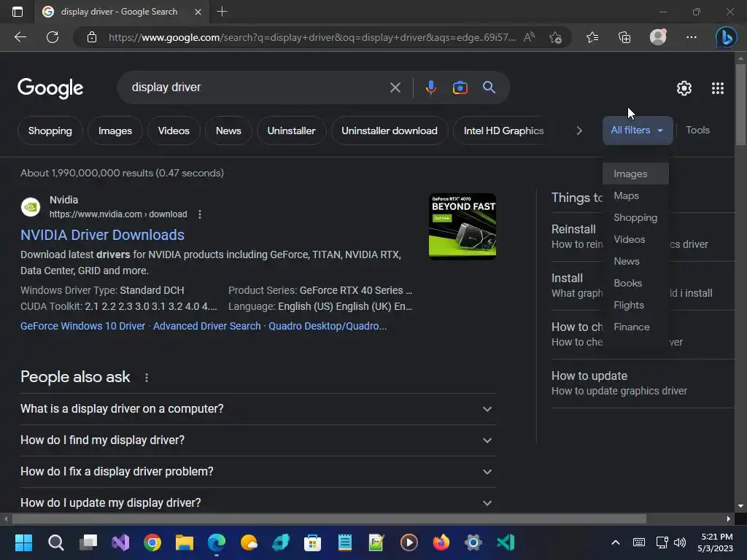Open the Google apps grid
Screen dimensions: 747x560
click(x=718, y=88)
